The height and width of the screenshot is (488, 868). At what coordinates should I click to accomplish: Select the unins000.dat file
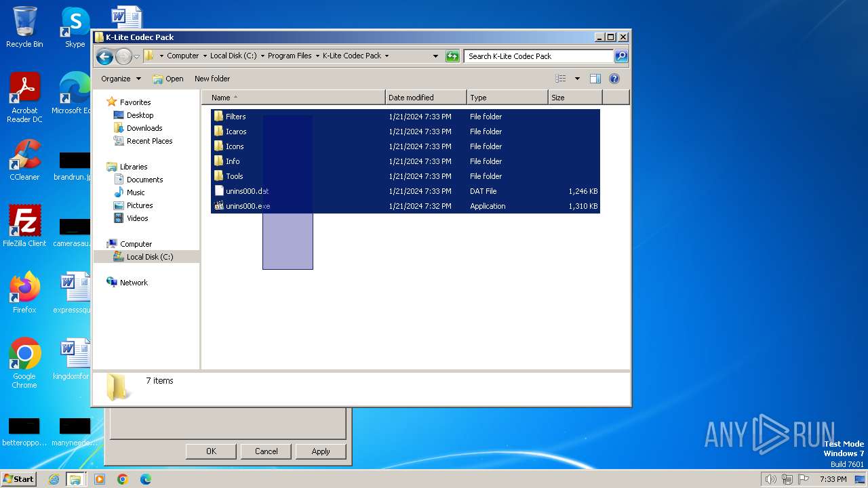pos(405,191)
